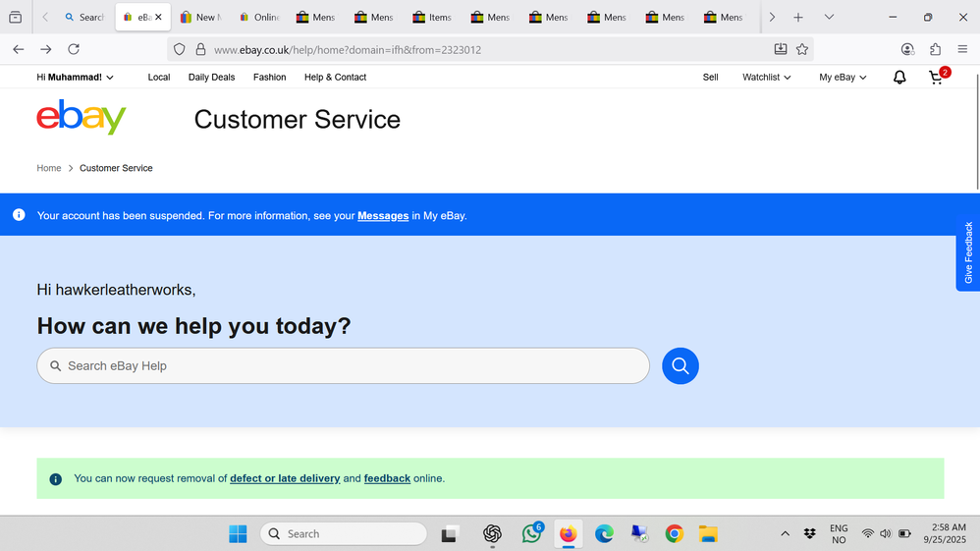
Task: Open the ENG NO language indicator
Action: 839,534
